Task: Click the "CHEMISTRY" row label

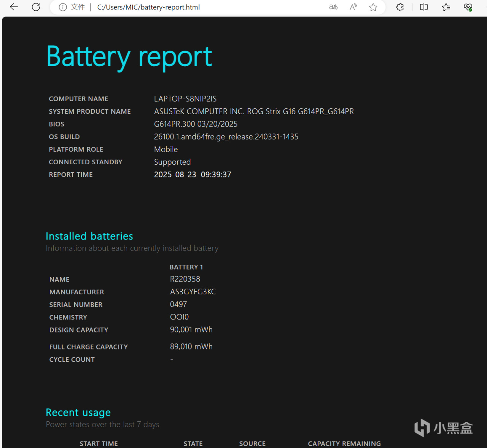Action: tap(68, 317)
